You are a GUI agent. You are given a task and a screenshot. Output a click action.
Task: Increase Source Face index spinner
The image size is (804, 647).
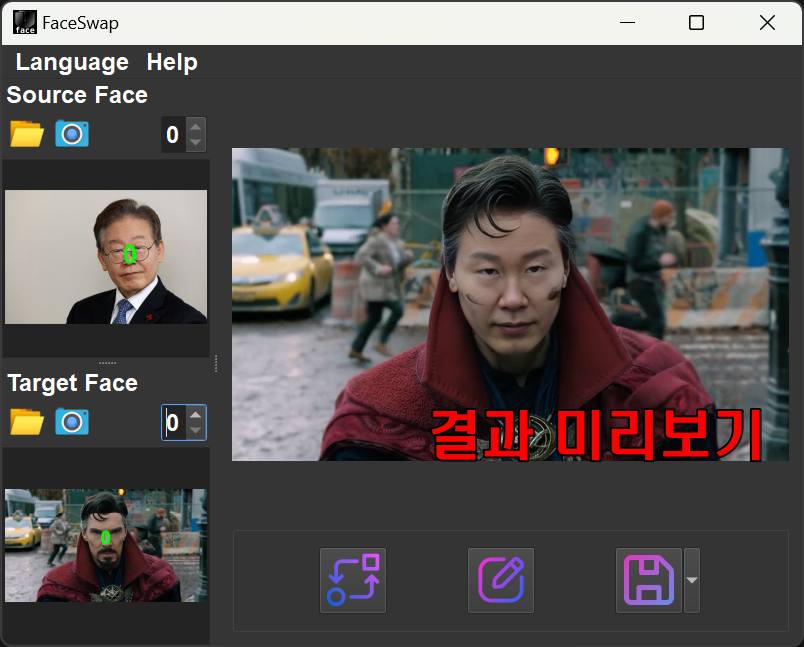195,126
